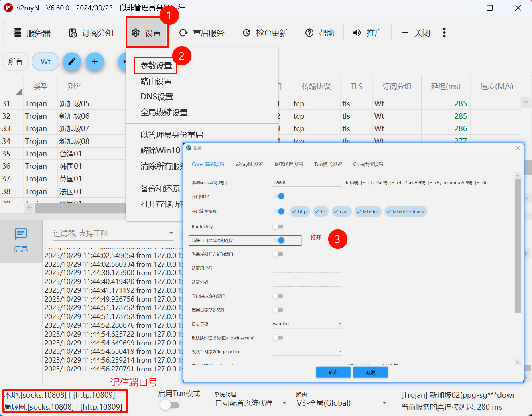Select server row 法国01

click(71, 191)
